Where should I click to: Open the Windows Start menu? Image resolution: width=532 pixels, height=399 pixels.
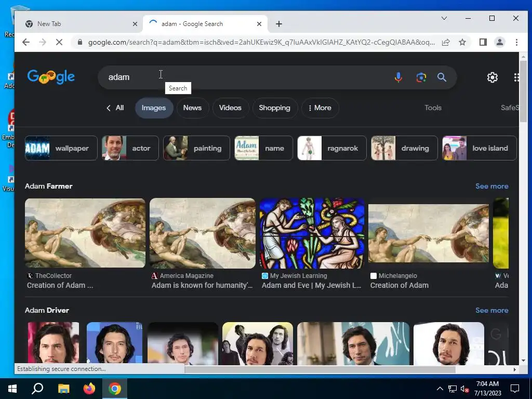[x=12, y=389]
